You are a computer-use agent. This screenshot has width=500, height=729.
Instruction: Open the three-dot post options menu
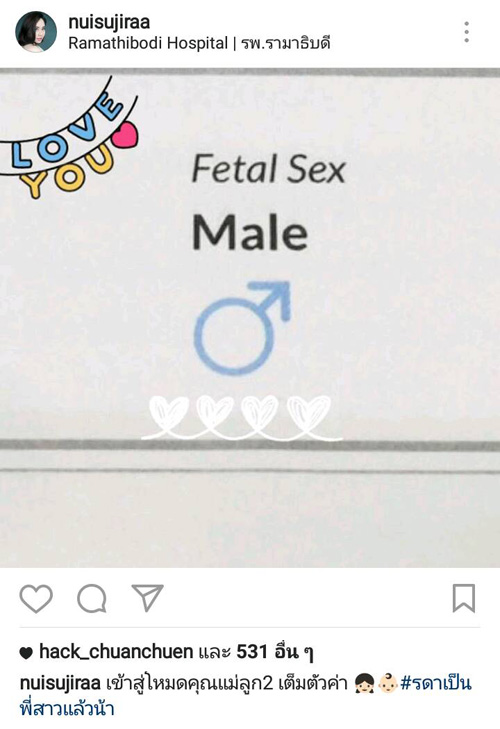[467, 32]
